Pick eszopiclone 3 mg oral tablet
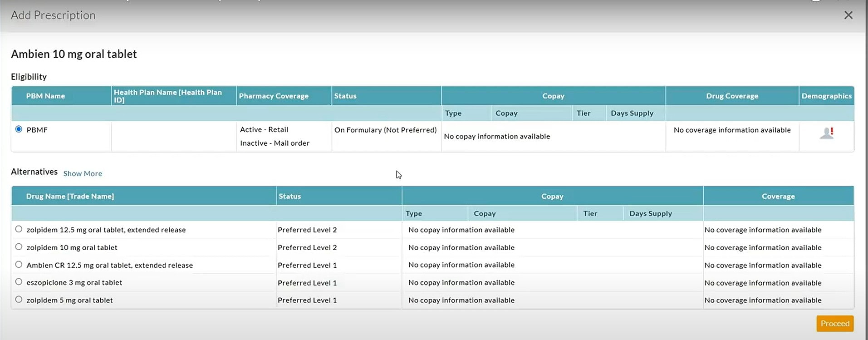Viewport: 868px width, 340px height. (19, 282)
